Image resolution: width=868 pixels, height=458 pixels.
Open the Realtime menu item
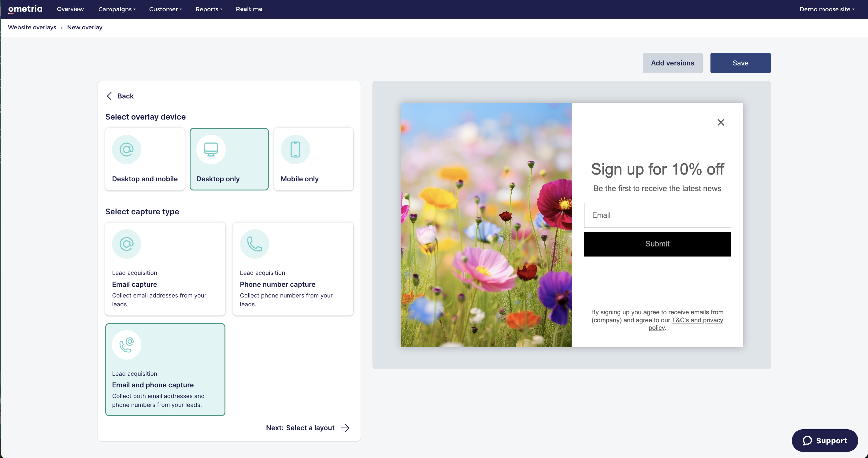click(249, 9)
